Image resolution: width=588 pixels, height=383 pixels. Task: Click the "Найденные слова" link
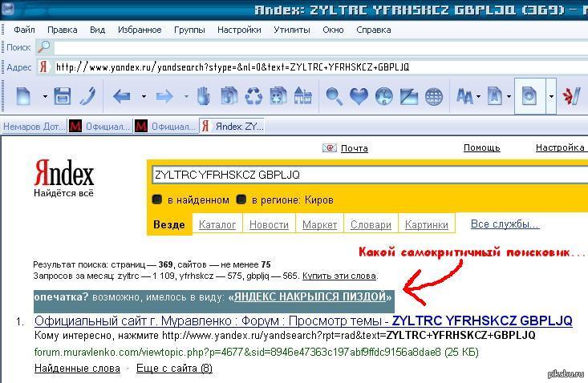pyautogui.click(x=77, y=368)
